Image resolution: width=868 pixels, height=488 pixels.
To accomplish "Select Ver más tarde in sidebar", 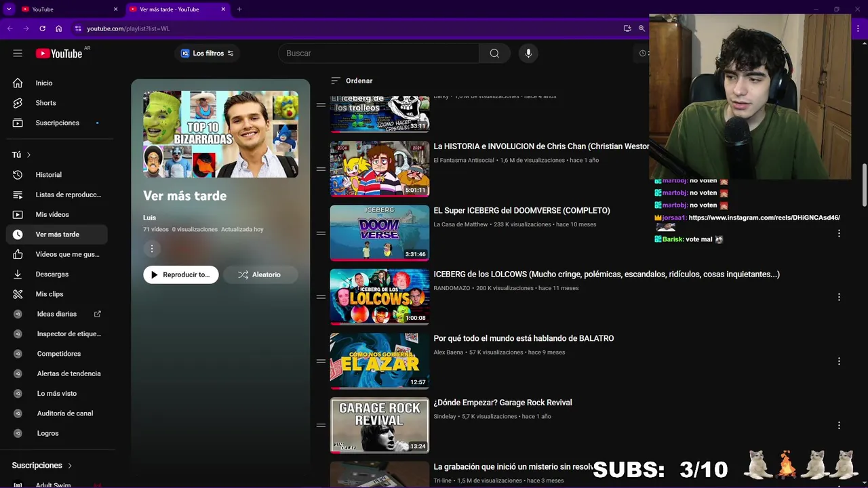I will tap(57, 235).
